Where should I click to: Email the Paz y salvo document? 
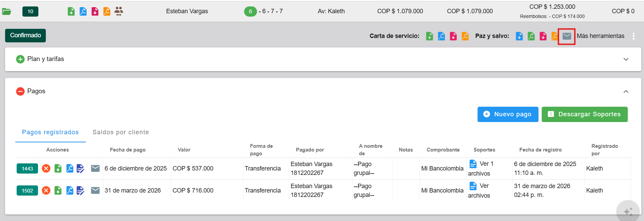tap(567, 36)
